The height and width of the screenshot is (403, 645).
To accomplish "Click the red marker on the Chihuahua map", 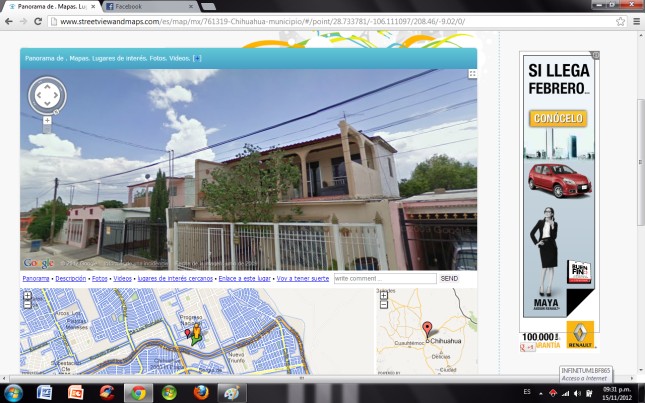I will point(428,329).
